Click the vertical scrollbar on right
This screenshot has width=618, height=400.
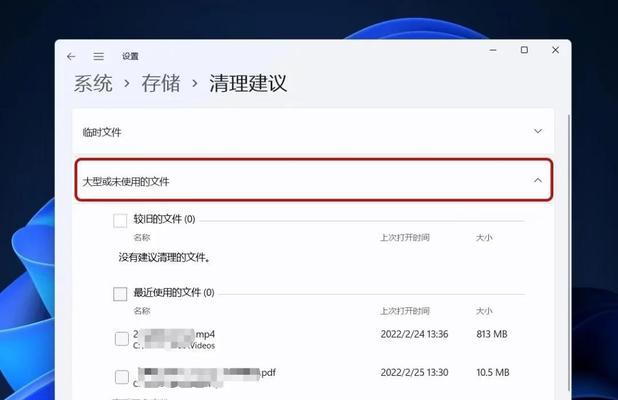click(569, 252)
